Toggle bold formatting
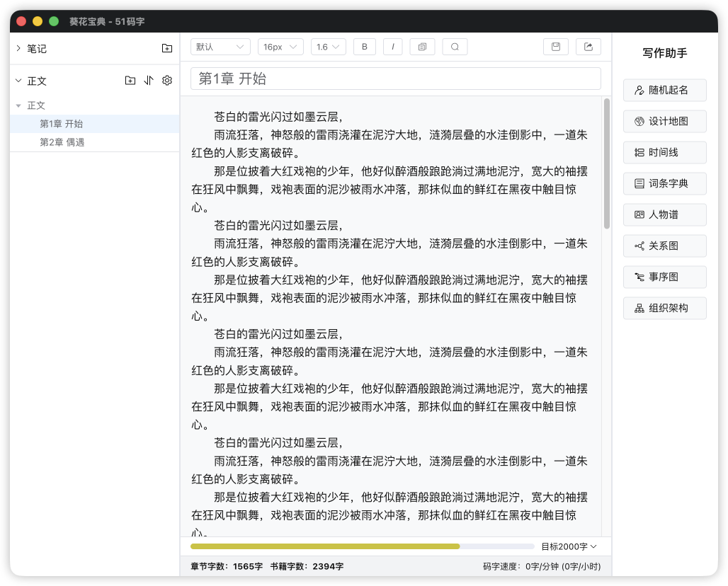Screen dimensions: 728x586 [364, 47]
